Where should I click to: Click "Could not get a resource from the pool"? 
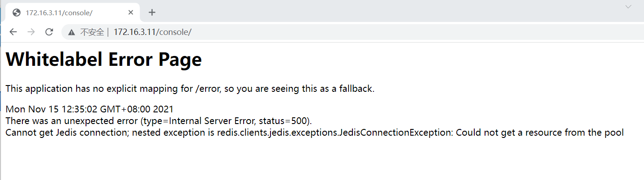coord(540,133)
